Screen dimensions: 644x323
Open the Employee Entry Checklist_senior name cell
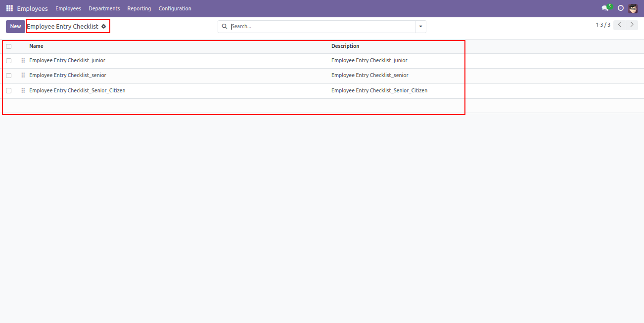[68, 75]
